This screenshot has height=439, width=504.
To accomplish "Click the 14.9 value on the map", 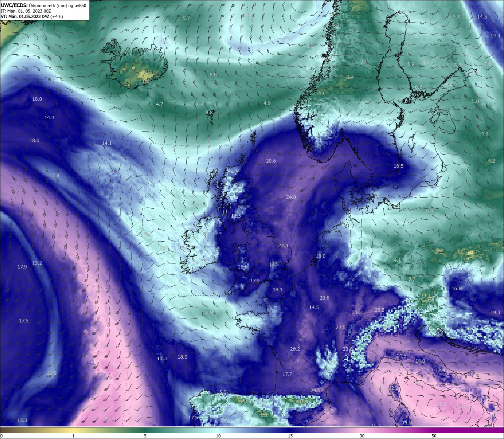I will 49,118.
